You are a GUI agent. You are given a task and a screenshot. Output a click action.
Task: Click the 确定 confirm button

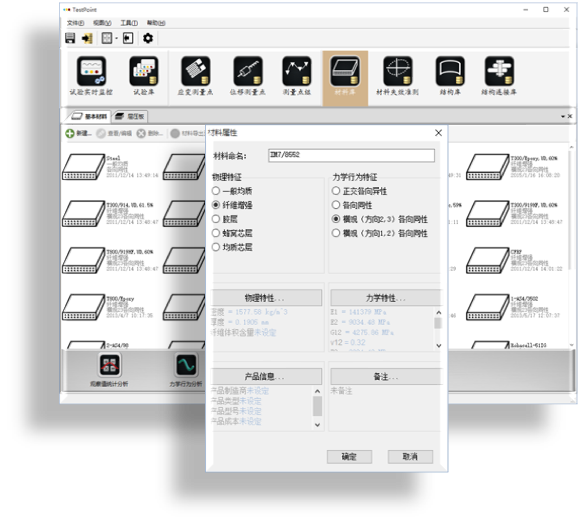click(349, 457)
